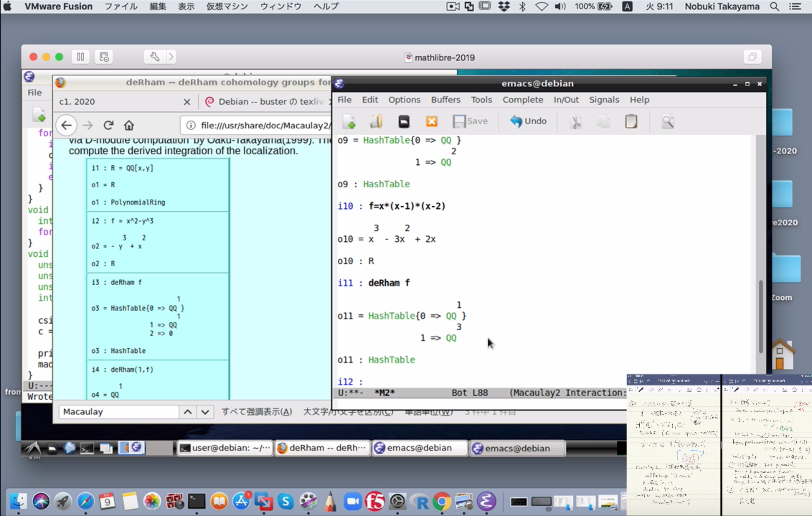
Task: Click the copy icon in emacs toolbar
Action: 604,121
